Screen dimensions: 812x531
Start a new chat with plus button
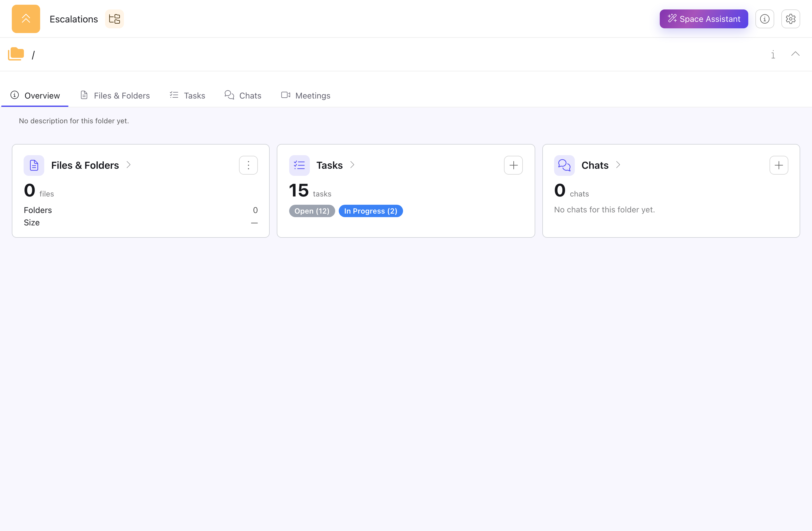[x=779, y=165]
